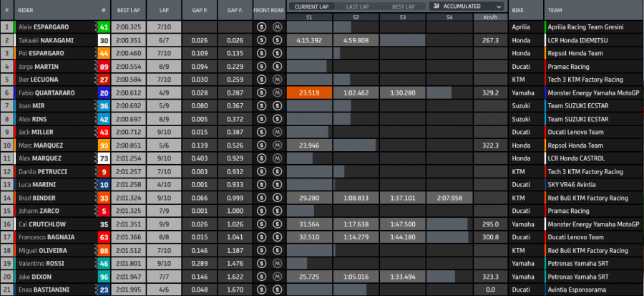
Task: Click team name LCR Honda IDEMITSU
Action: point(577,40)
